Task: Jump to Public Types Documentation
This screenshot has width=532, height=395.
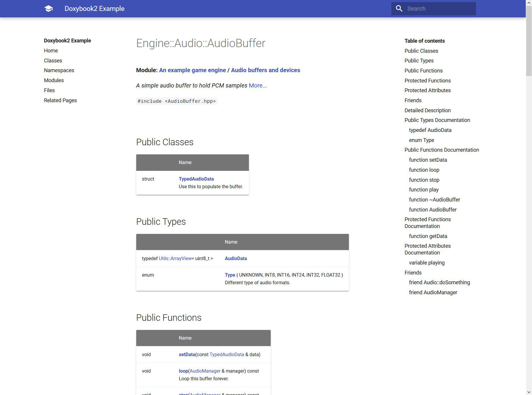Action: click(x=437, y=120)
